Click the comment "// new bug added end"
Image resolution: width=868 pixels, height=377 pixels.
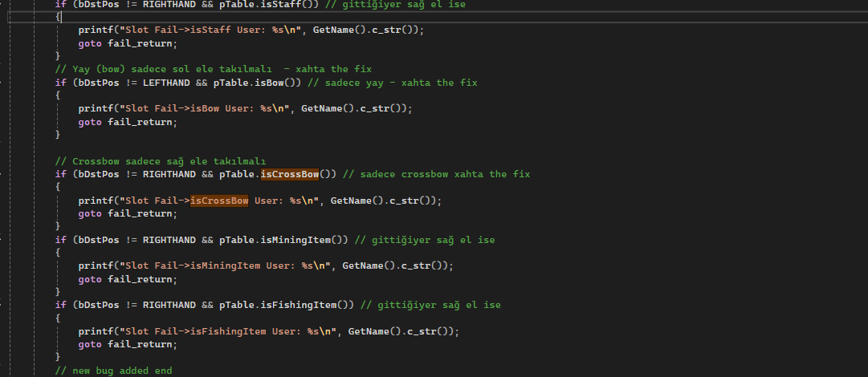tap(113, 371)
